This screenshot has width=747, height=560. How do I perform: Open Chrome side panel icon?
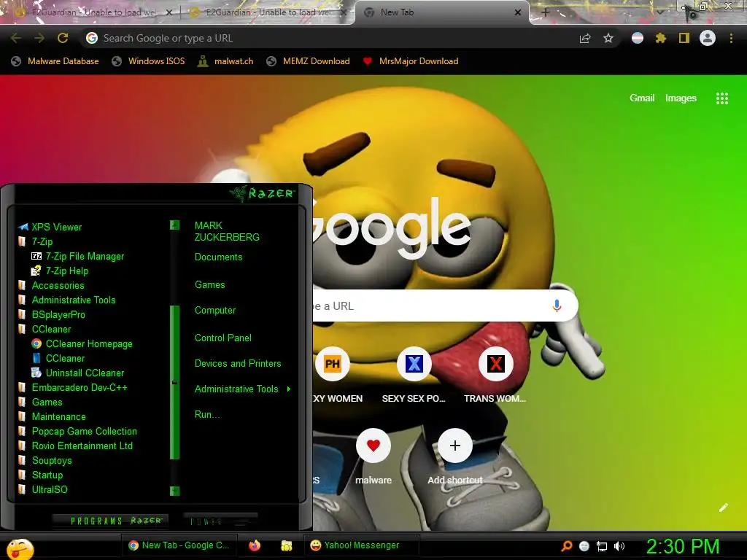[684, 38]
